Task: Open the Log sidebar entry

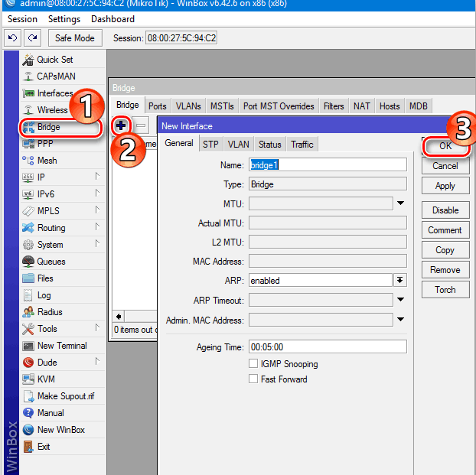Action: pos(44,295)
